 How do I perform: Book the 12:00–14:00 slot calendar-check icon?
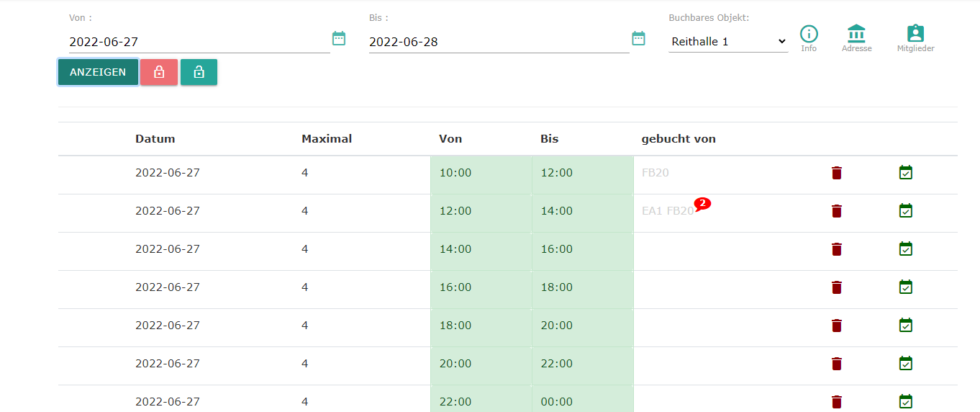coord(906,210)
